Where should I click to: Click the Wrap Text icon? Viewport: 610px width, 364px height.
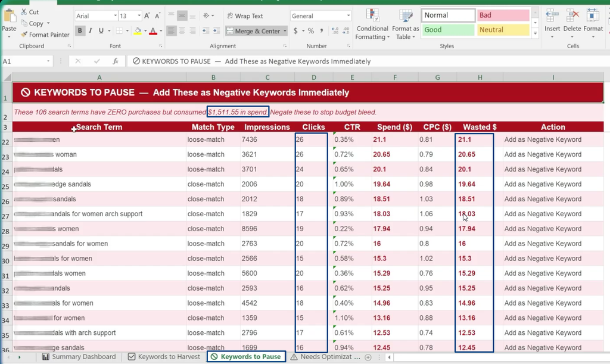click(230, 16)
